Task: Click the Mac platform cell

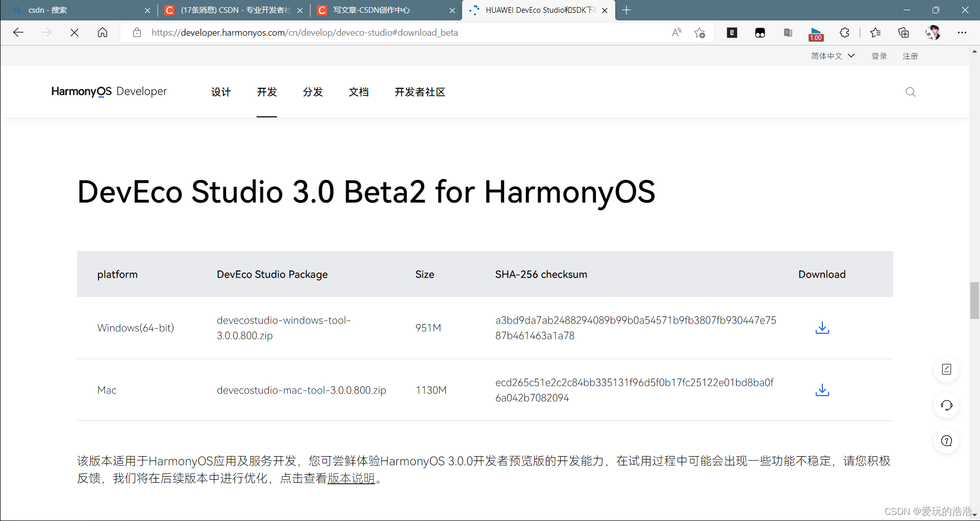Action: click(x=107, y=390)
